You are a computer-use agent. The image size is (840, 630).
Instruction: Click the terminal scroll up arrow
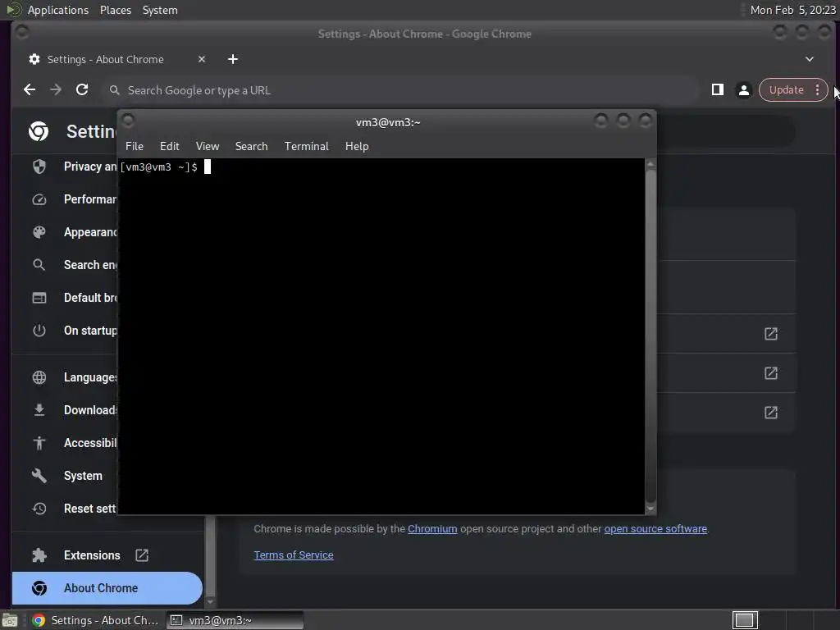point(651,164)
